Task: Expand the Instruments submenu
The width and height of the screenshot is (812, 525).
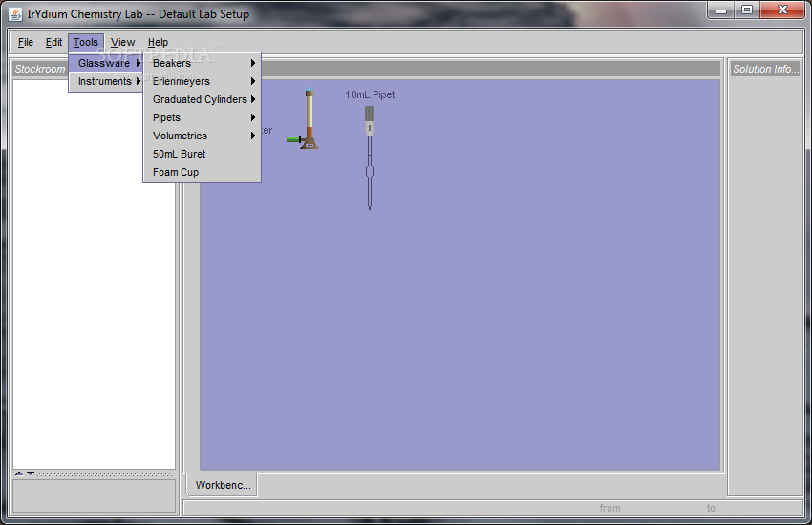Action: [106, 81]
